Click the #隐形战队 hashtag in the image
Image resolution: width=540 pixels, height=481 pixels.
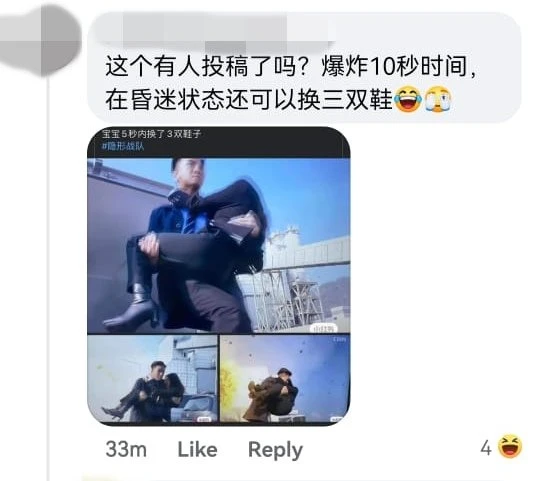(x=123, y=146)
